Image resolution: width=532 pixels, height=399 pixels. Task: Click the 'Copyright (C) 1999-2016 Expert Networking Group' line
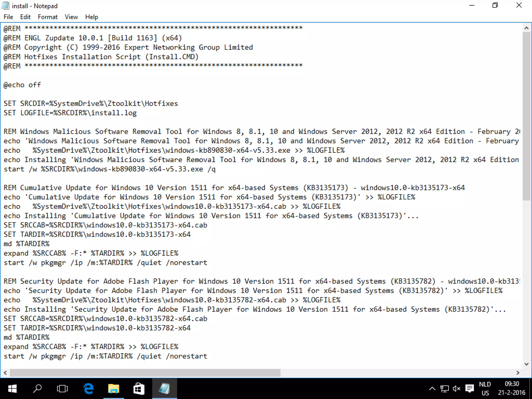point(128,48)
